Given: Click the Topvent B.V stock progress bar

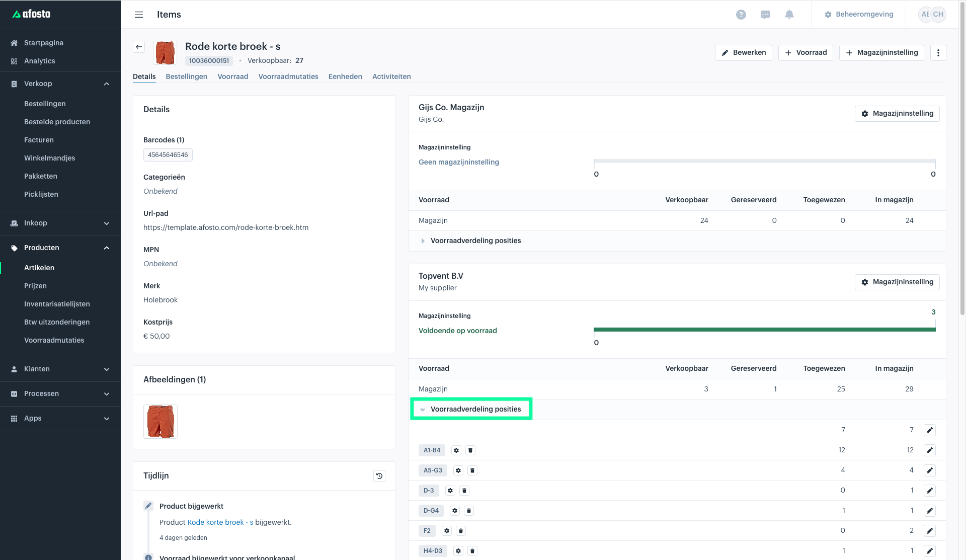Looking at the screenshot, I should click(x=764, y=330).
